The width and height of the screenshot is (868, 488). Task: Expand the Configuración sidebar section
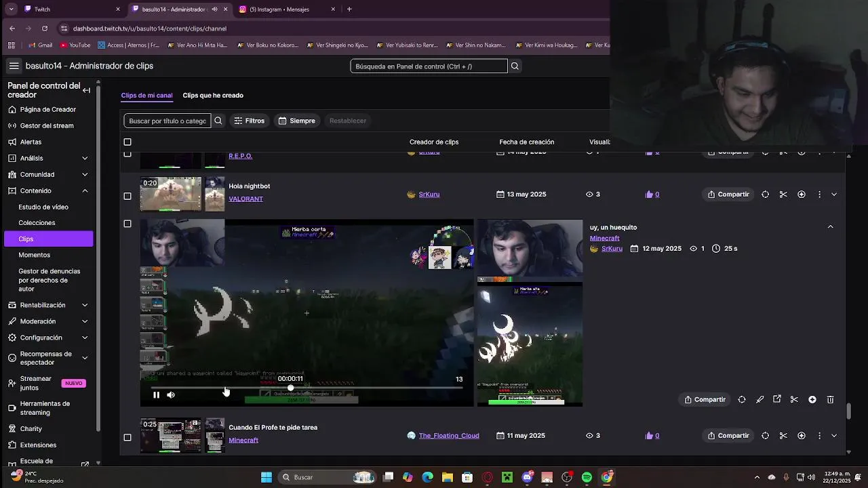coord(85,338)
